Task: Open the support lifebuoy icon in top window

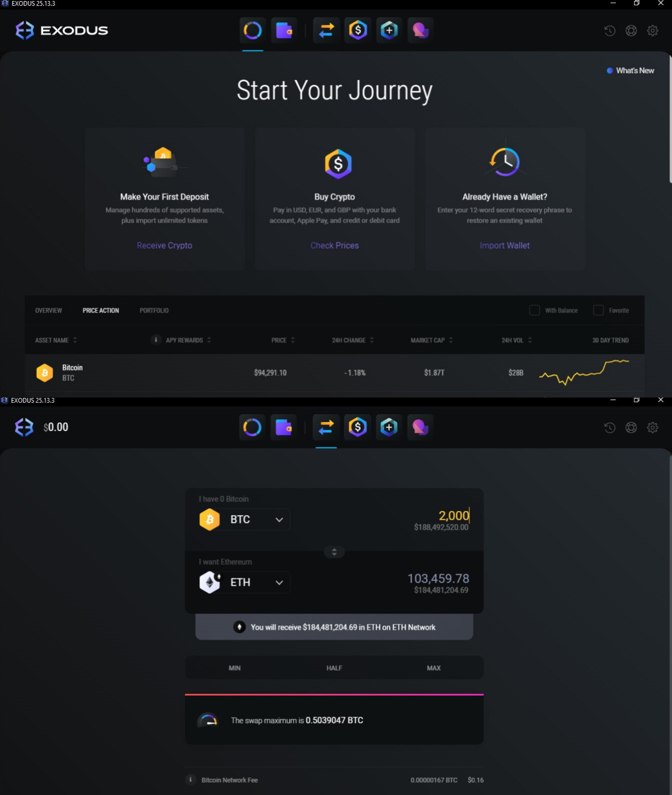Action: tap(631, 31)
